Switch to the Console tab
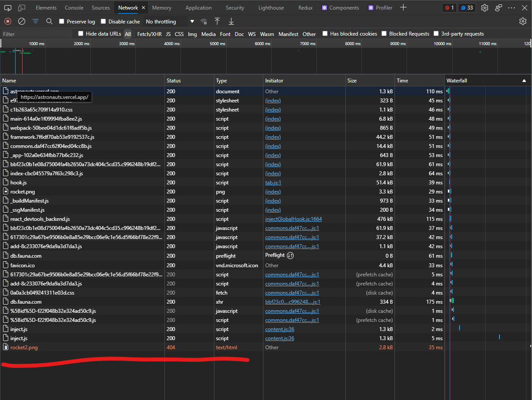The width and height of the screenshot is (532, 400). click(x=74, y=8)
